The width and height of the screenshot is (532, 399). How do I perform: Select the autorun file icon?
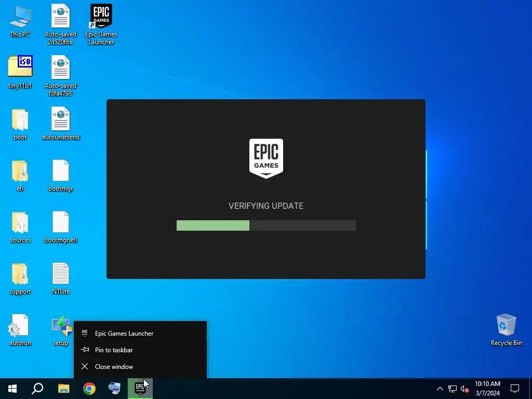pos(20,330)
